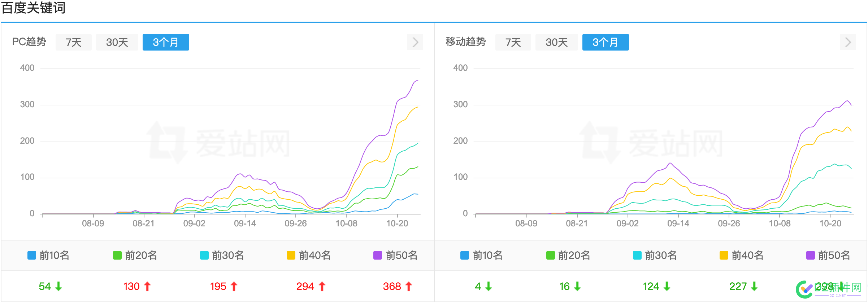Toggle 前10名 blue legend swatch in PC chart
Viewport: 868px width, 304px height.
click(32, 255)
